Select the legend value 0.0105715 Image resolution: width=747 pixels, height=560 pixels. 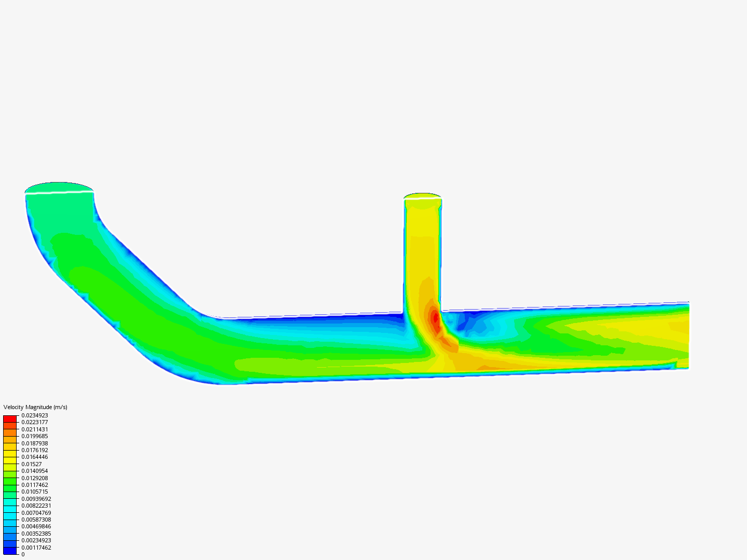click(x=35, y=492)
